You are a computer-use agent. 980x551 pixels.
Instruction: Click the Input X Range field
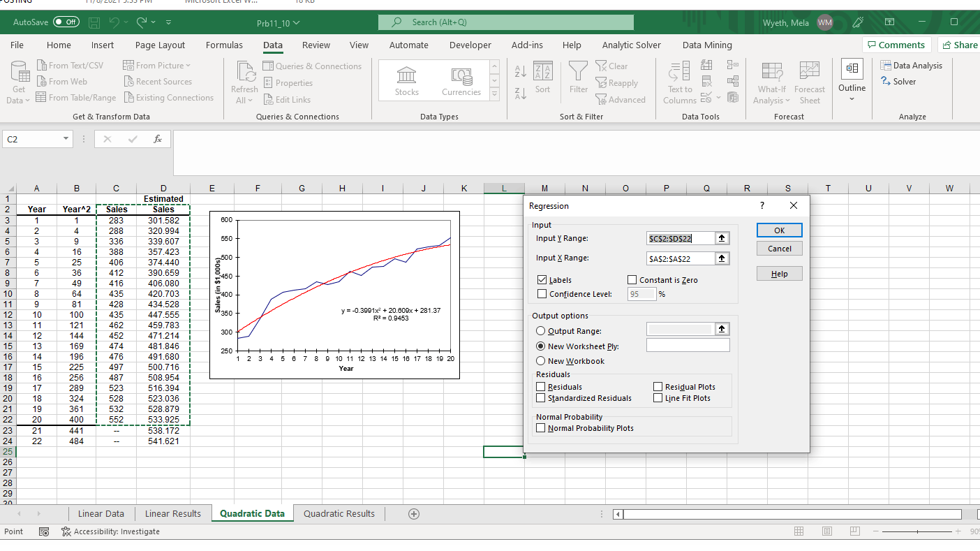[x=681, y=258]
